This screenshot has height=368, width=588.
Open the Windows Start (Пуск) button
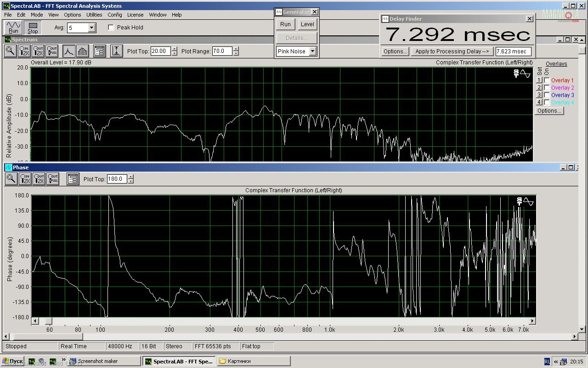[x=13, y=361]
